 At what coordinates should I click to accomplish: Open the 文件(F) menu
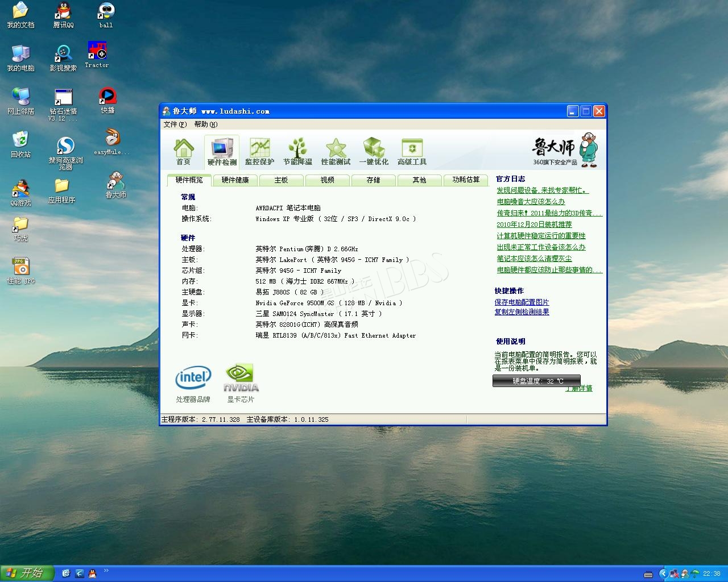(x=175, y=124)
